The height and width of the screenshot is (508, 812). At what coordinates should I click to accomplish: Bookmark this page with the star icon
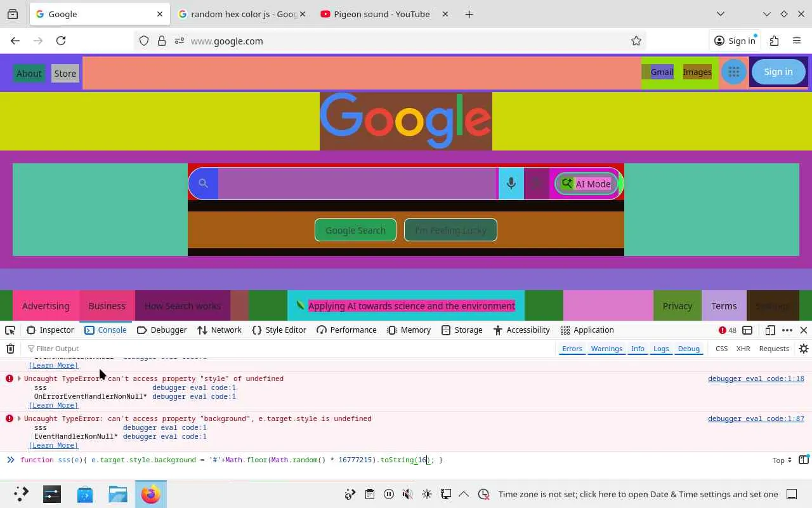point(636,41)
